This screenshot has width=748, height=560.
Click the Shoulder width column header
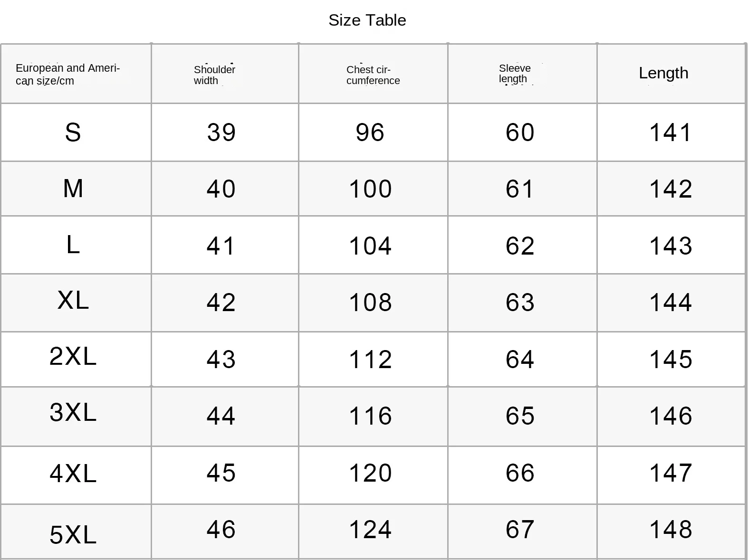[214, 75]
